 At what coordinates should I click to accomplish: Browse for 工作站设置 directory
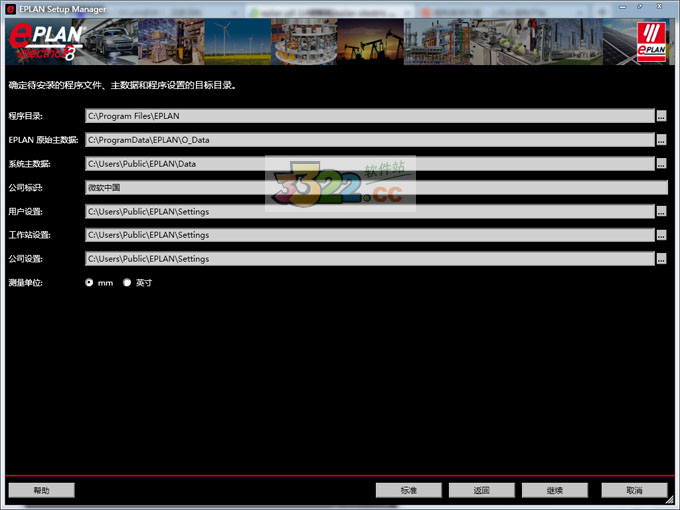click(661, 235)
